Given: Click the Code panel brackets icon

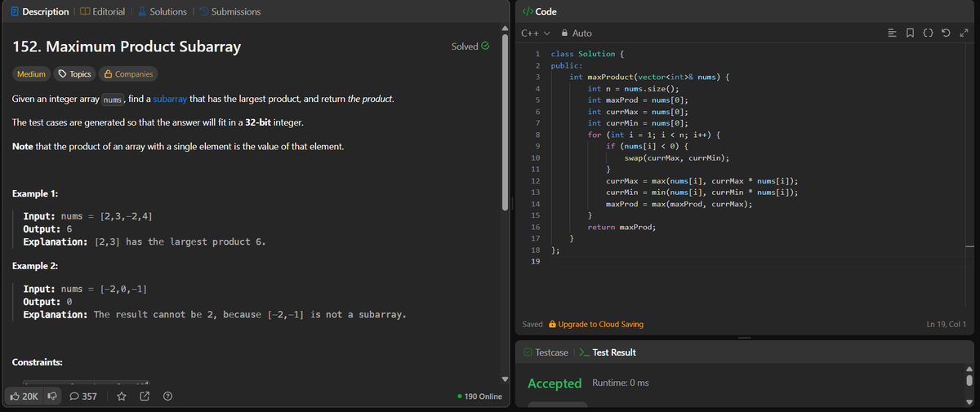Looking at the screenshot, I should coord(527,11).
